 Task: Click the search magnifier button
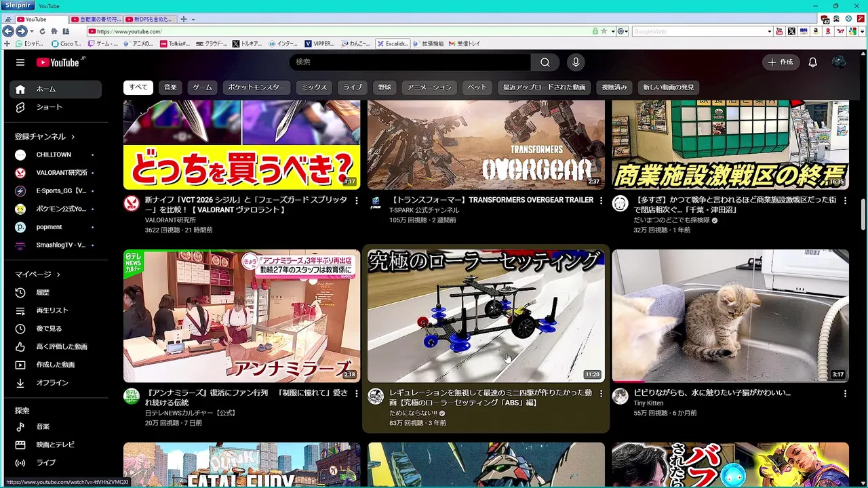545,62
